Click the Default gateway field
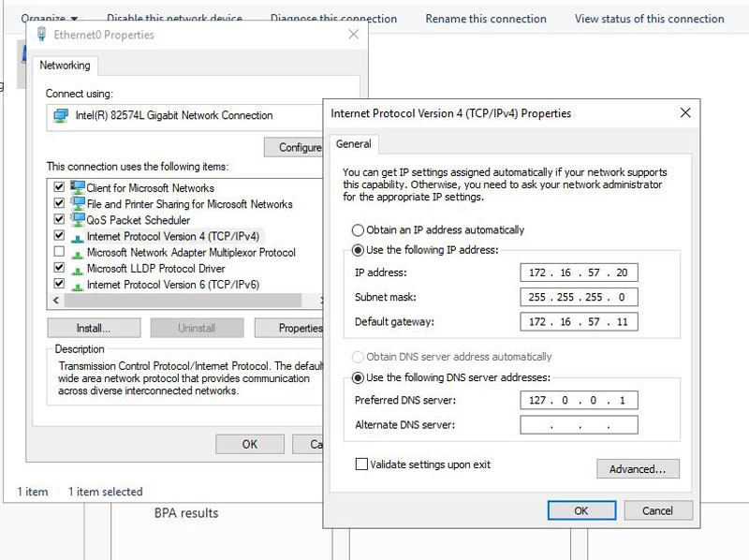Screen dimensions: 749x560 [x=579, y=321]
